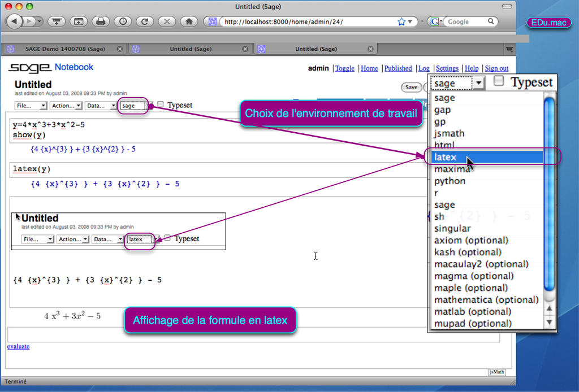Open the Data... menu beside the sage selector
Screen dimensions: 579x392
tap(101, 106)
